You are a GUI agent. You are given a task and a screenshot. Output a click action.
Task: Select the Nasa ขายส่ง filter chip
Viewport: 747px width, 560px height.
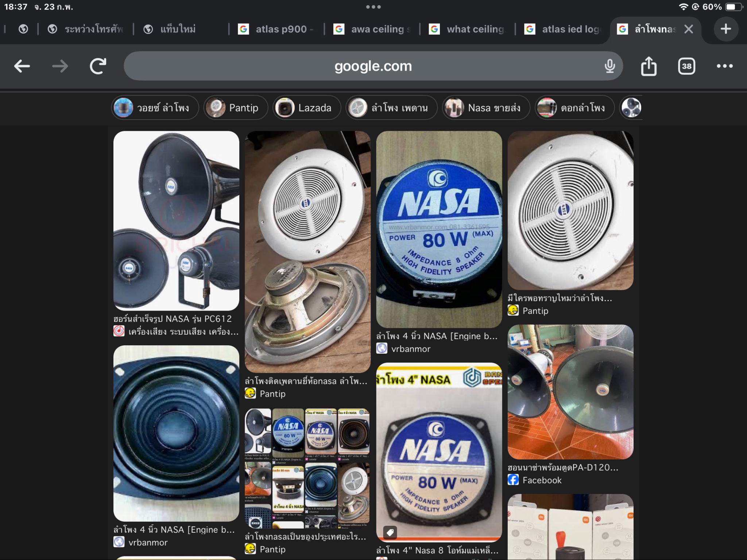click(x=486, y=108)
